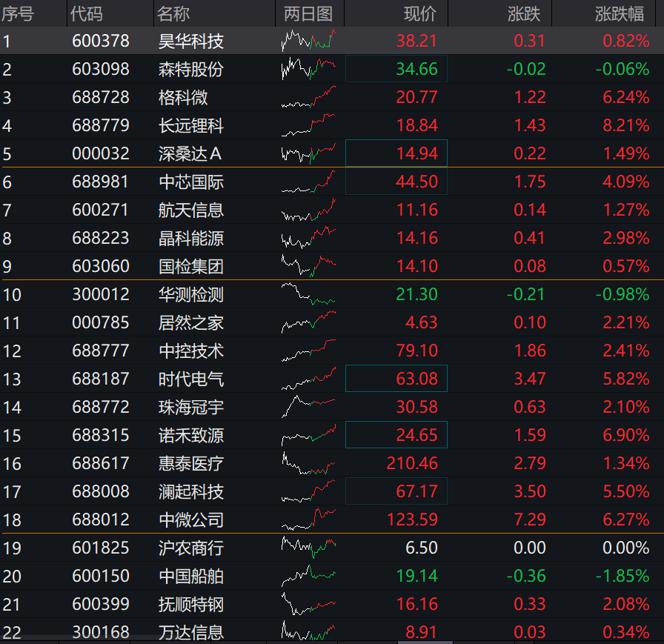This screenshot has width=664, height=644.
Task: Select stock name 澜起科技
Action: point(191,491)
